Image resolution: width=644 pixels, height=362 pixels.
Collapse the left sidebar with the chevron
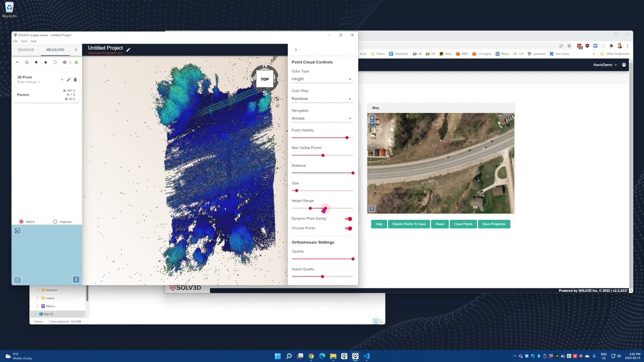point(76,50)
